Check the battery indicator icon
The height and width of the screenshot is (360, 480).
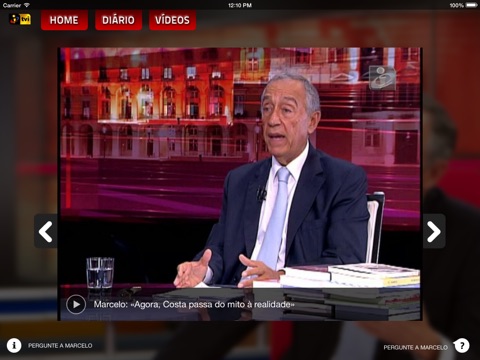pyautogui.click(x=472, y=5)
